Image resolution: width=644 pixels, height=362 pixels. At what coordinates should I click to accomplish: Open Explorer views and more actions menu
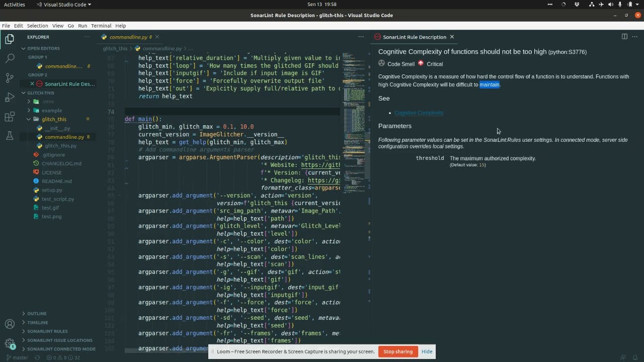pos(87,37)
